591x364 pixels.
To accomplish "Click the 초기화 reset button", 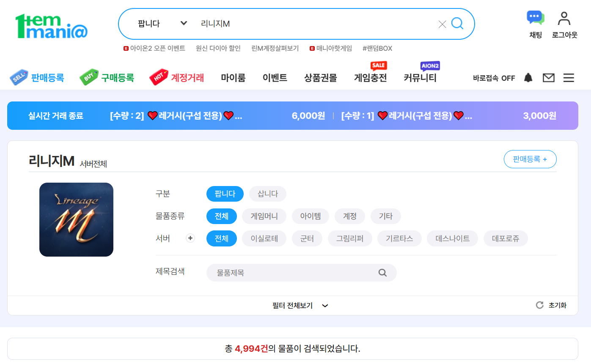I will point(551,305).
